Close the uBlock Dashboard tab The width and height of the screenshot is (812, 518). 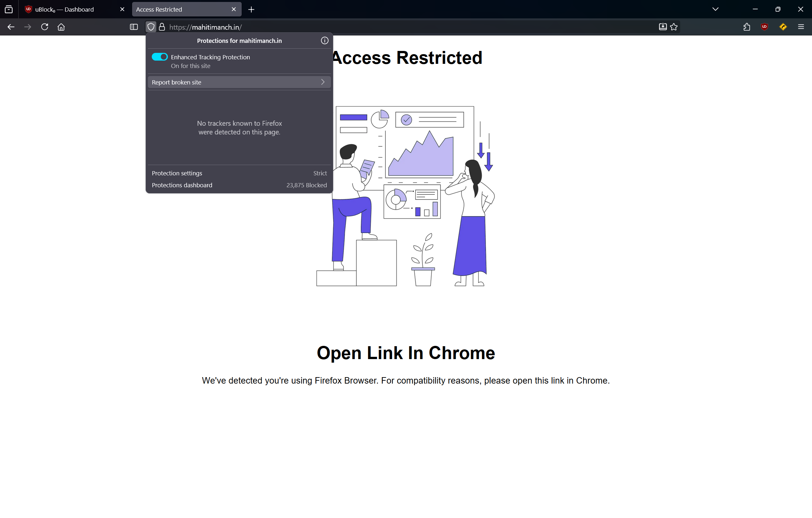point(122,9)
